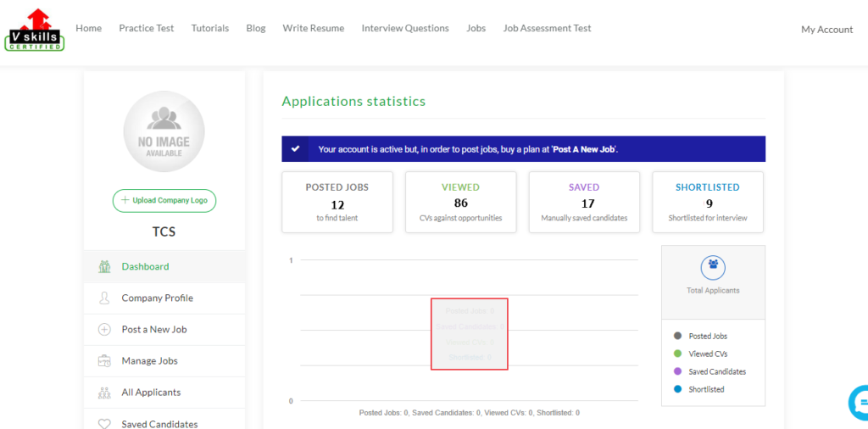This screenshot has width=868, height=429.
Task: Click the Total Applicants group icon
Action: (713, 267)
